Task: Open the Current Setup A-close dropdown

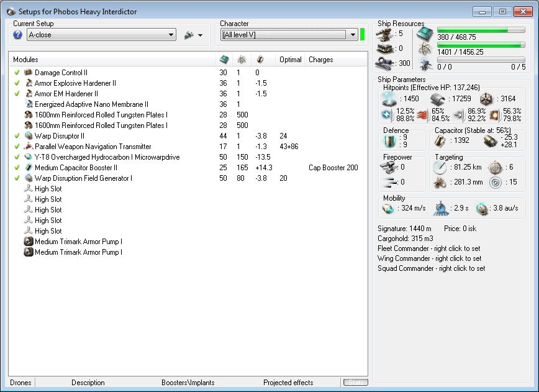Action: (x=101, y=35)
